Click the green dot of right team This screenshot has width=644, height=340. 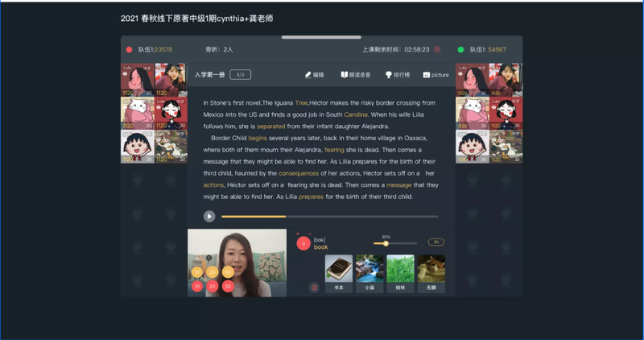[x=460, y=49]
